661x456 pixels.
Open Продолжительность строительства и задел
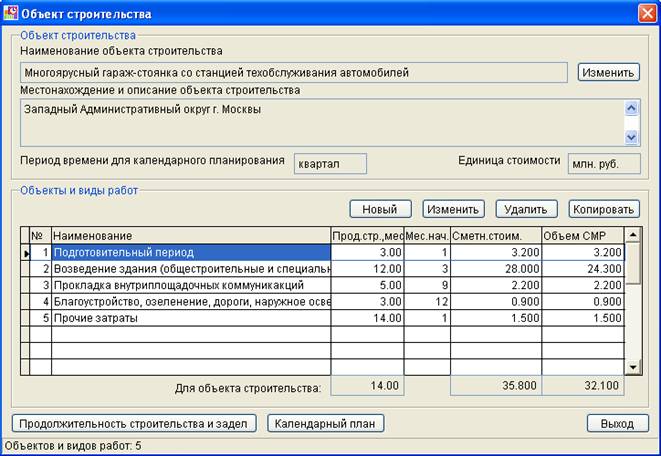click(134, 424)
